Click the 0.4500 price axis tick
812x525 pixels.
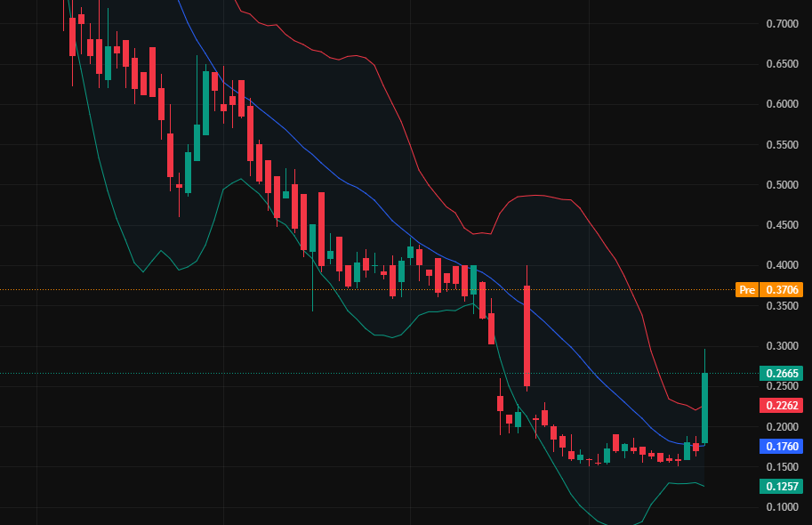pos(782,225)
